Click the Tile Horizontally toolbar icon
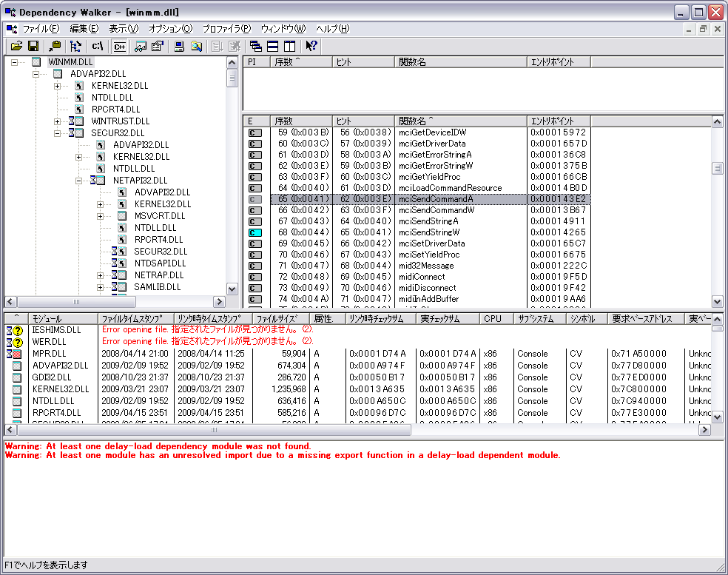This screenshot has height=575, width=728. 273,46
